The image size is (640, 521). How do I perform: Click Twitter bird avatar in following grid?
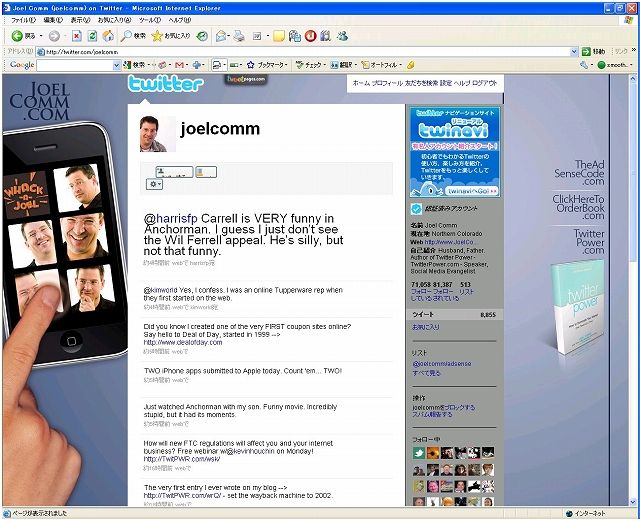pyautogui.click(x=418, y=452)
